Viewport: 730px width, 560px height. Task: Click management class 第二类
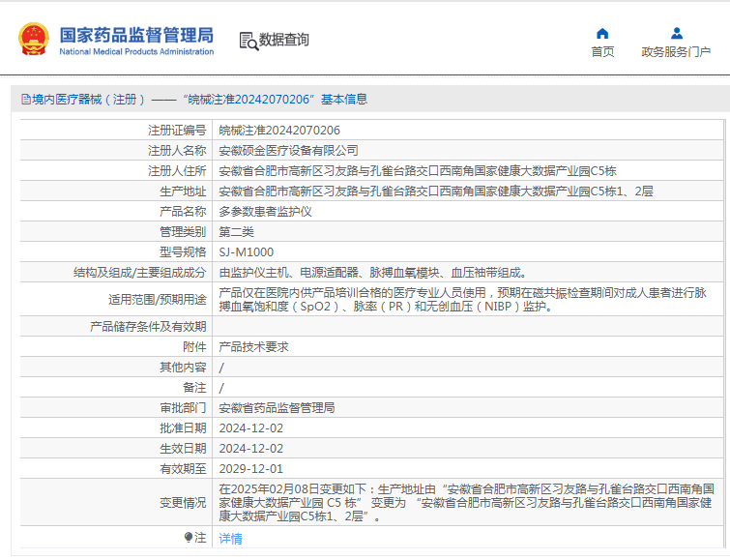237,231
